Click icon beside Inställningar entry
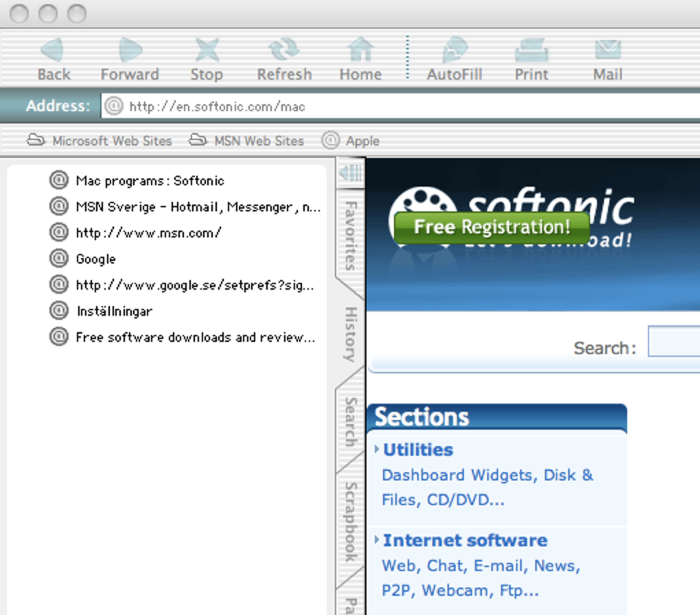Screen dimensions: 700x615 [x=58, y=310]
